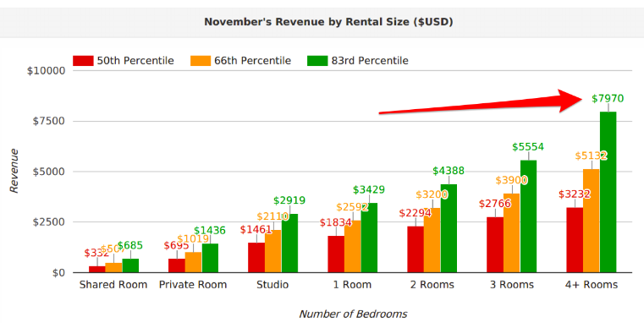Image resolution: width=644 pixels, height=328 pixels.
Task: Click the $7970 data label
Action: pos(608,99)
